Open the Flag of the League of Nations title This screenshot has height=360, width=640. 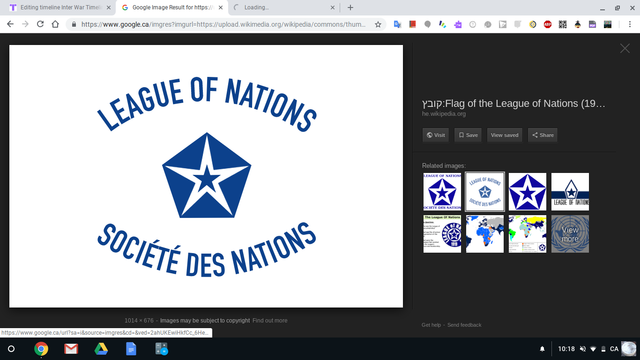(513, 104)
